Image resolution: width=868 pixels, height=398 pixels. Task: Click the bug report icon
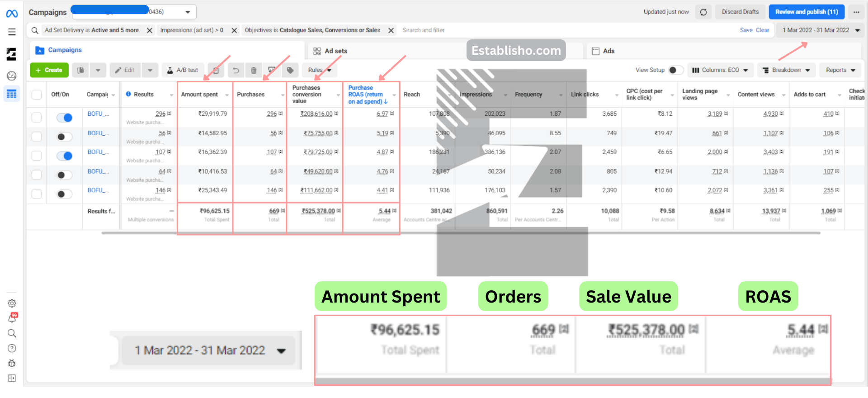(12, 363)
